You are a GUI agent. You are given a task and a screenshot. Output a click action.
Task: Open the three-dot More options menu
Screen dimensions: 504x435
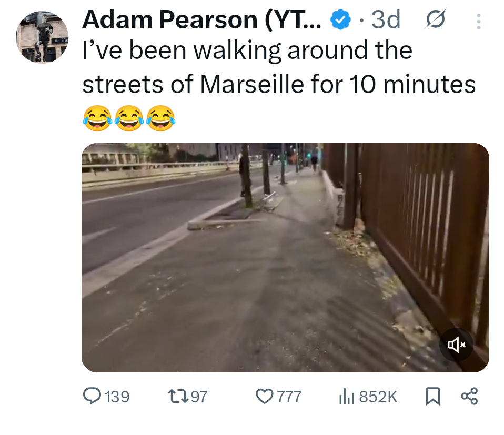tap(479, 22)
